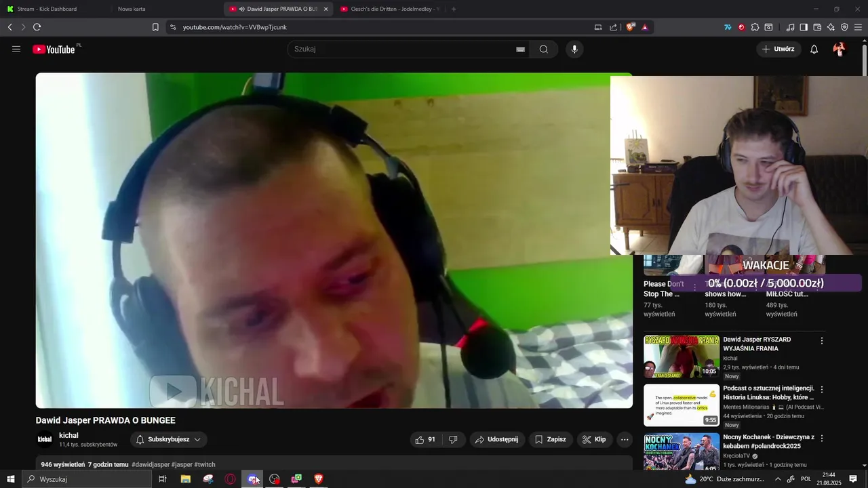
Task: Create a clip with Klip button
Action: pyautogui.click(x=594, y=440)
